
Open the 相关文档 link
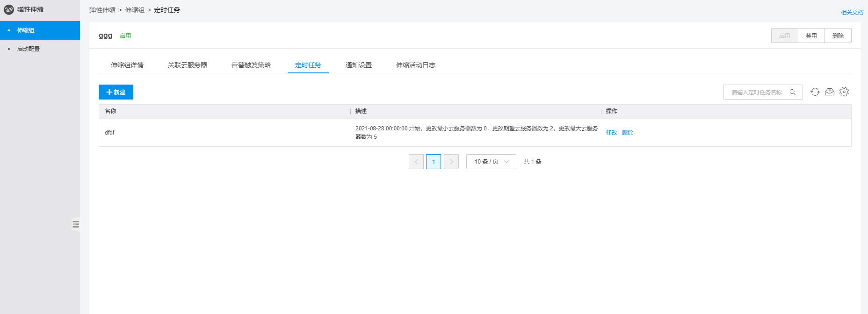click(x=852, y=13)
